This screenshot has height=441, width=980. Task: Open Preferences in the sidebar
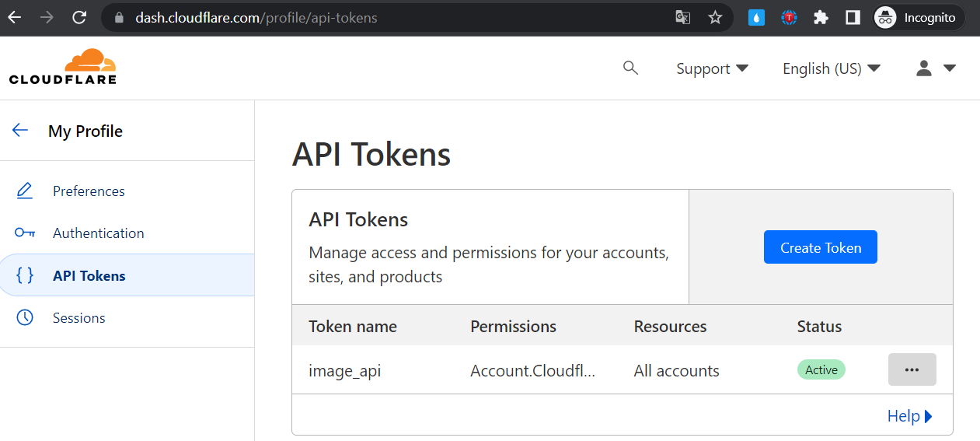click(127, 191)
